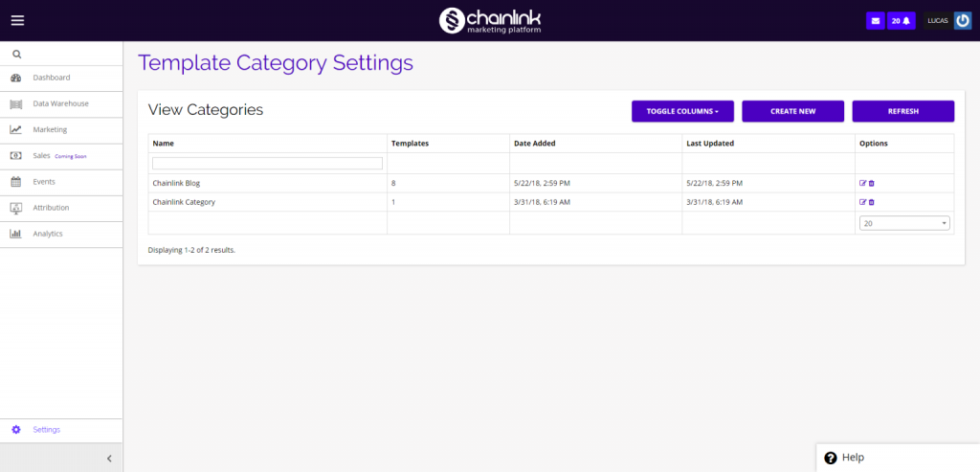Edit the Chainlink Blog category

pos(863,183)
